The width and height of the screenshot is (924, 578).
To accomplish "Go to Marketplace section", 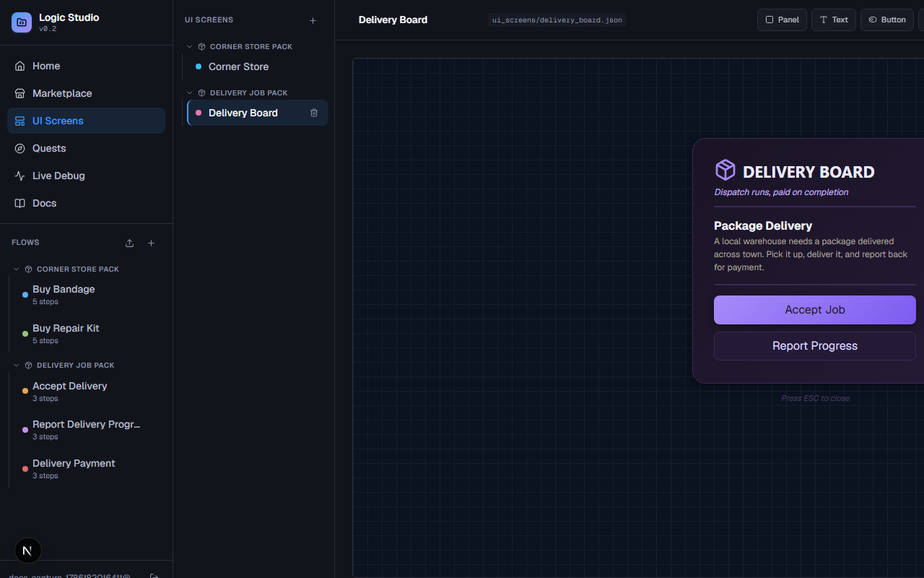I will (x=86, y=93).
